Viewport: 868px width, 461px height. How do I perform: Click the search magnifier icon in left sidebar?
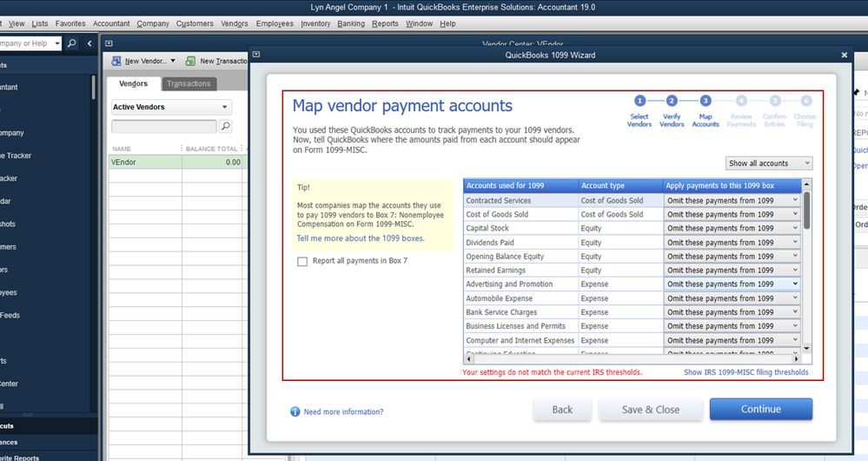click(x=72, y=43)
